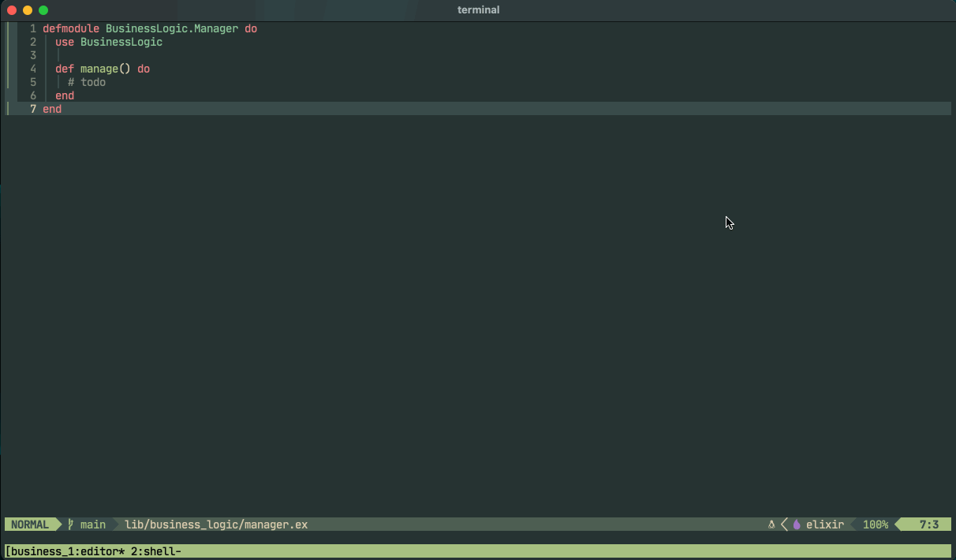Switch to the 2:shell tmux window
This screenshot has width=956, height=560.
[156, 551]
